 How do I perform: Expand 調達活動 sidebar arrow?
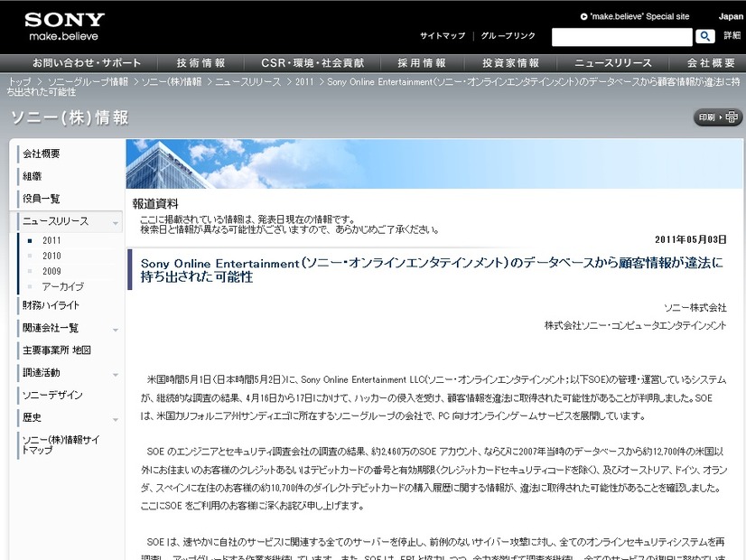tap(115, 375)
